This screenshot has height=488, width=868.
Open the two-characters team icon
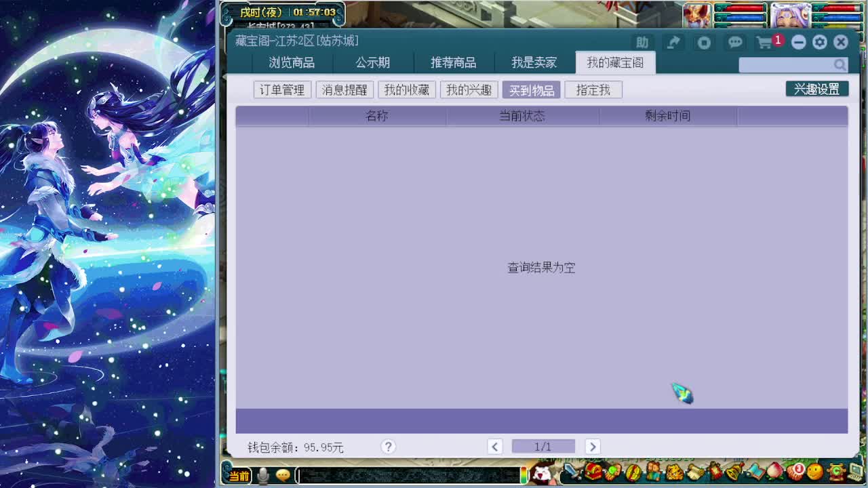[654, 471]
